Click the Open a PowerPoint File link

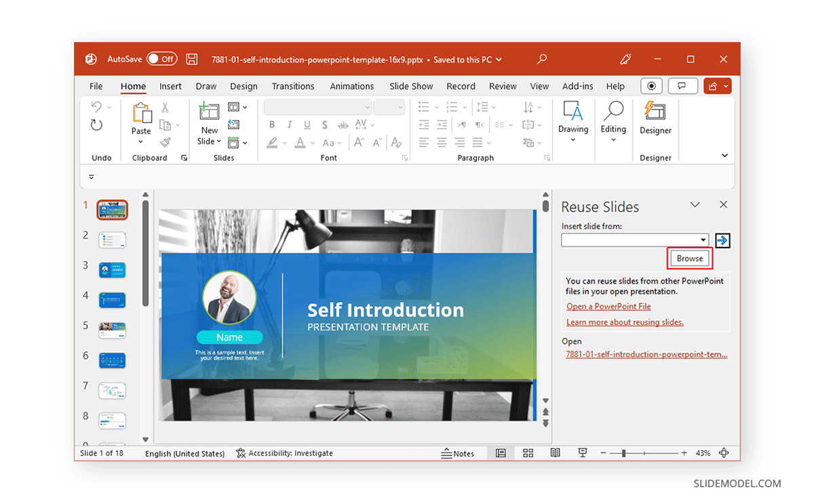click(x=608, y=307)
